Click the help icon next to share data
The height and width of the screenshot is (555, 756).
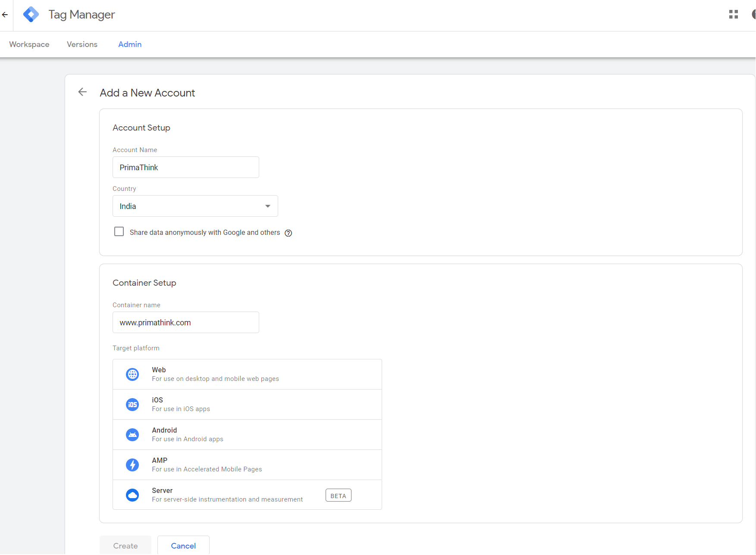click(x=289, y=233)
